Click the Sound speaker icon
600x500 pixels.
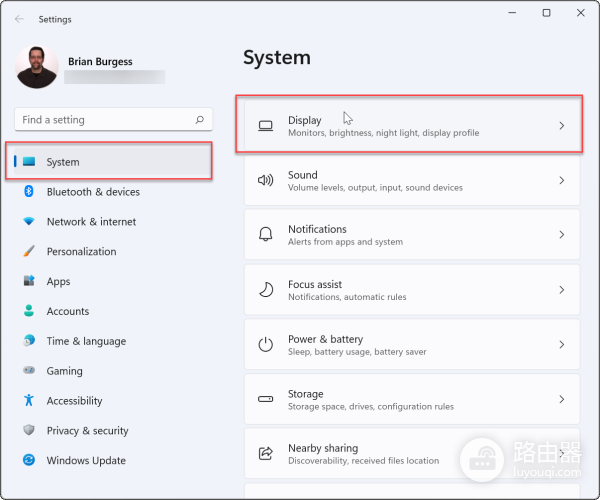[265, 181]
